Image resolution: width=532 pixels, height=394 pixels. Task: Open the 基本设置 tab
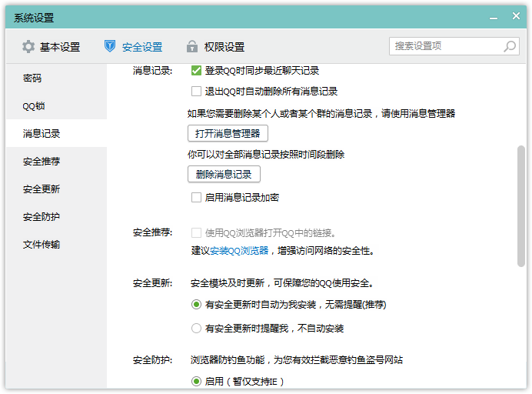pos(52,46)
